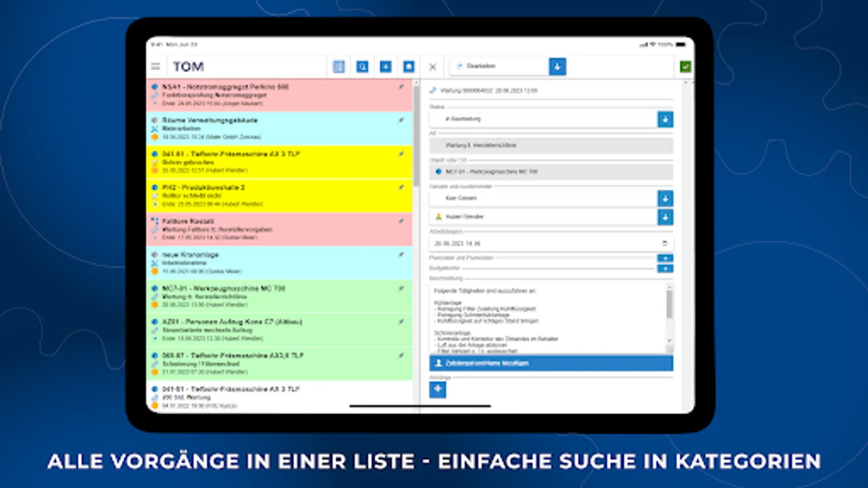Toggle pin on PH2 Produktionshalle 2 entry

pos(401,188)
